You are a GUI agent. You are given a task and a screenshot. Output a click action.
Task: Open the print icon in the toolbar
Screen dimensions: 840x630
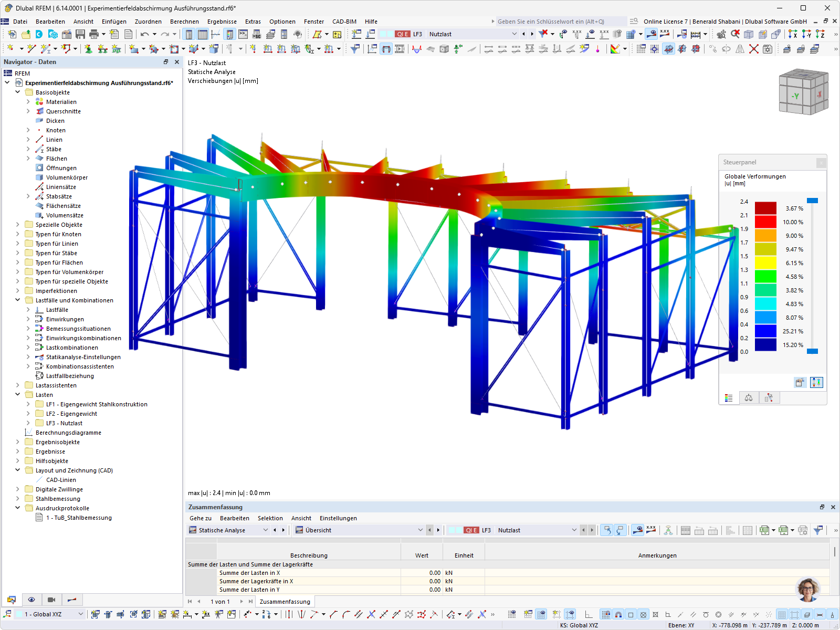(93, 34)
